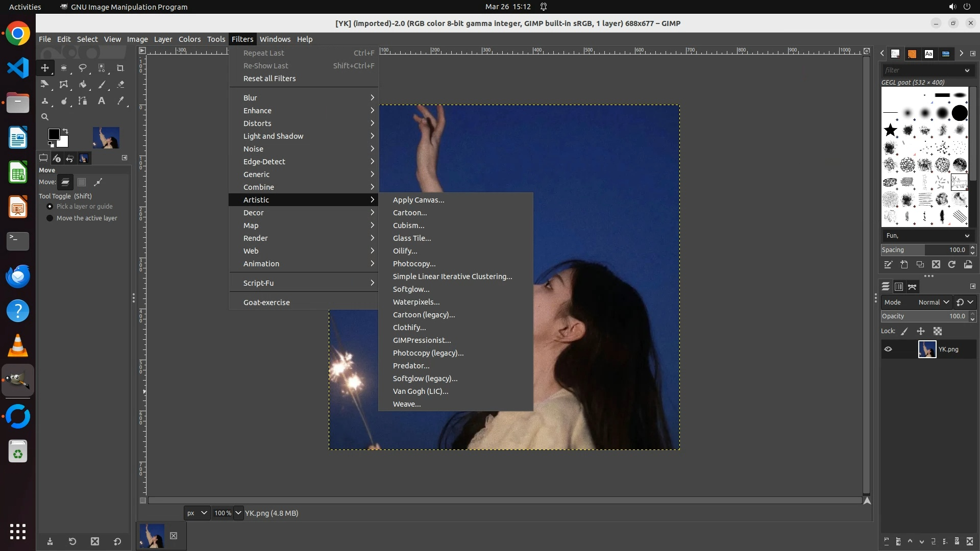The width and height of the screenshot is (980, 551).
Task: Select the Free Select lasso tool
Action: pyautogui.click(x=82, y=68)
